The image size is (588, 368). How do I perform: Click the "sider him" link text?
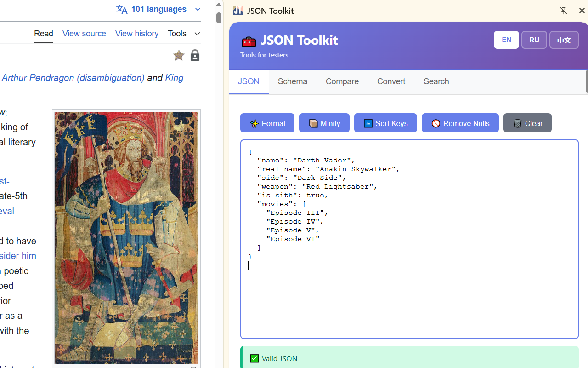(18, 256)
